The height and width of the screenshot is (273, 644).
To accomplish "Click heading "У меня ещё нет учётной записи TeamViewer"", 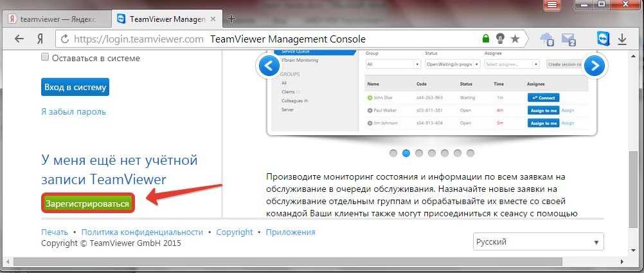I will [119, 169].
